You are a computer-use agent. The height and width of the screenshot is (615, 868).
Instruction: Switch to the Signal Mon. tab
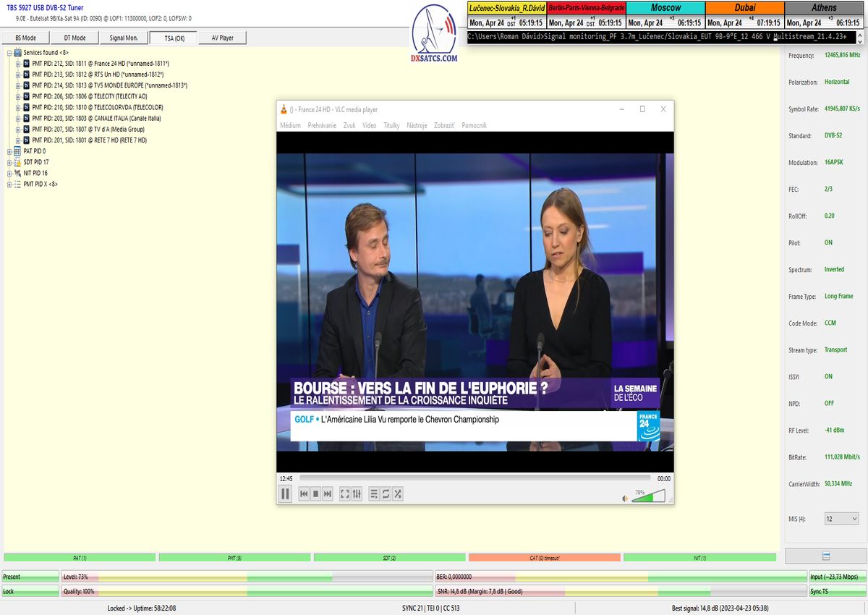point(124,38)
